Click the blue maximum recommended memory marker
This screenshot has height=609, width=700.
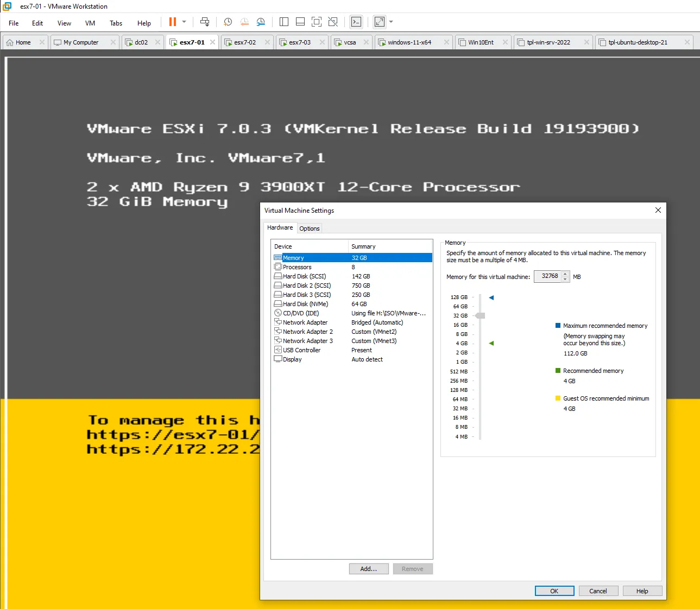click(x=491, y=297)
